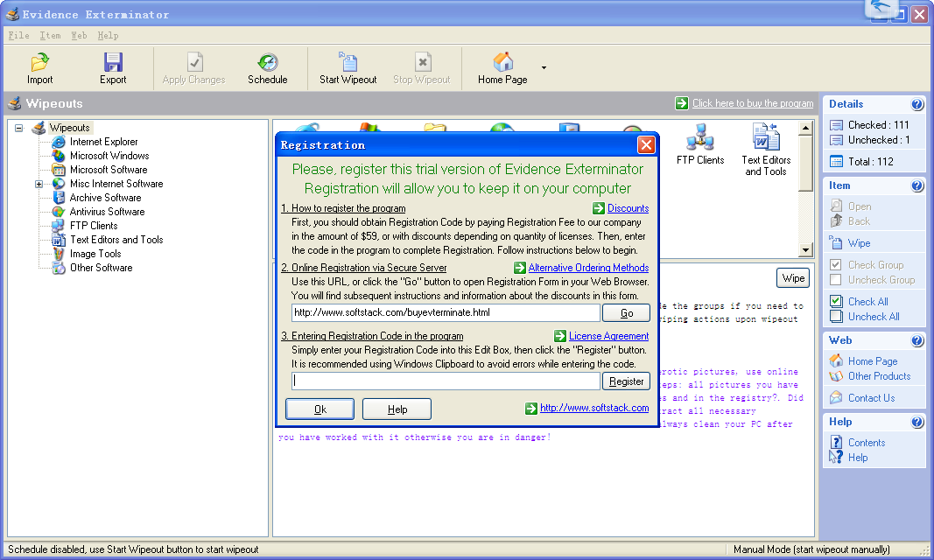Click the Register button
The width and height of the screenshot is (934, 560).
[x=626, y=381]
